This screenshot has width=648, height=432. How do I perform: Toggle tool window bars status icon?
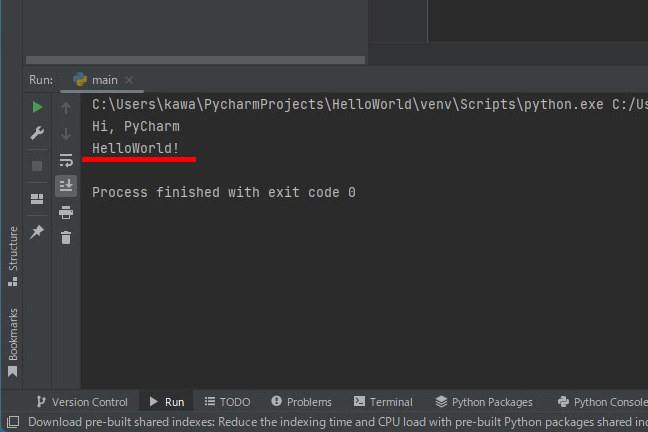coord(13,422)
